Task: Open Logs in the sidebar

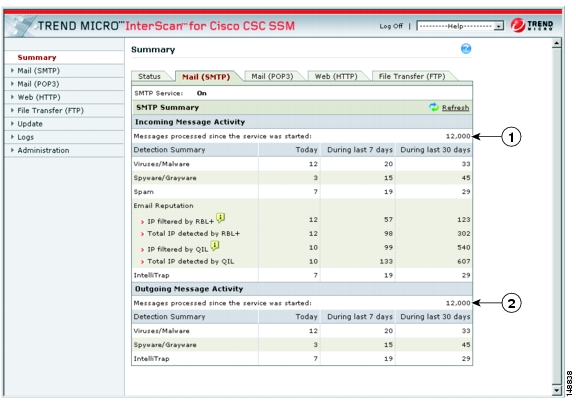Action: point(26,137)
